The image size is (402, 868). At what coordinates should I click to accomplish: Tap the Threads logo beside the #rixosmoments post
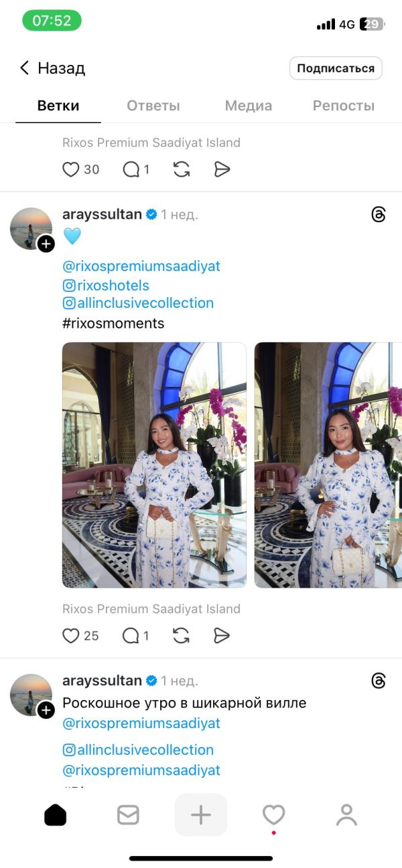coord(378,215)
